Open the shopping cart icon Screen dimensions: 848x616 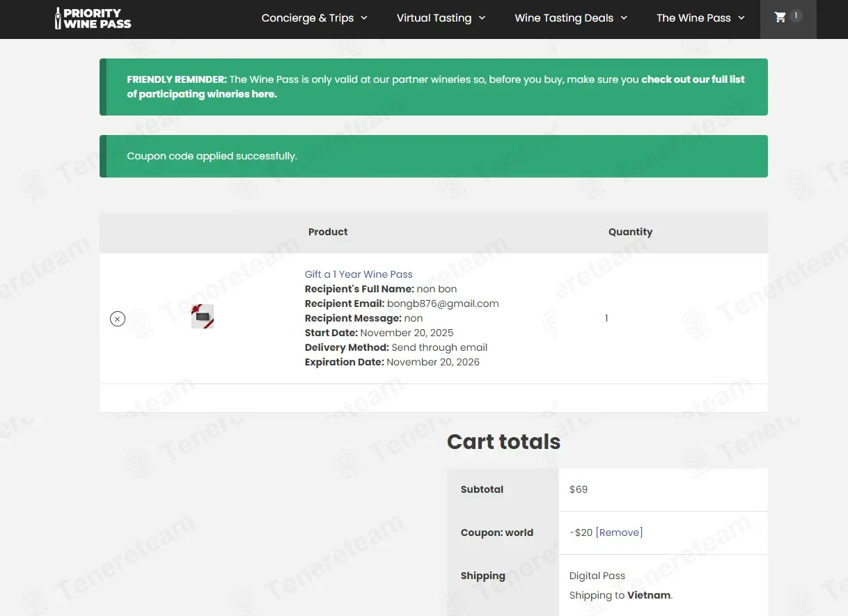coord(780,17)
